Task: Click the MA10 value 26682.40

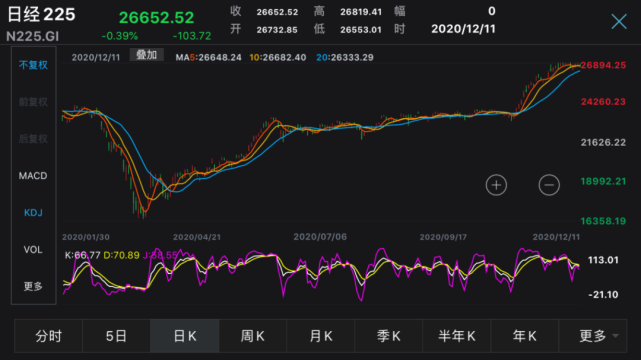Action: coord(284,57)
